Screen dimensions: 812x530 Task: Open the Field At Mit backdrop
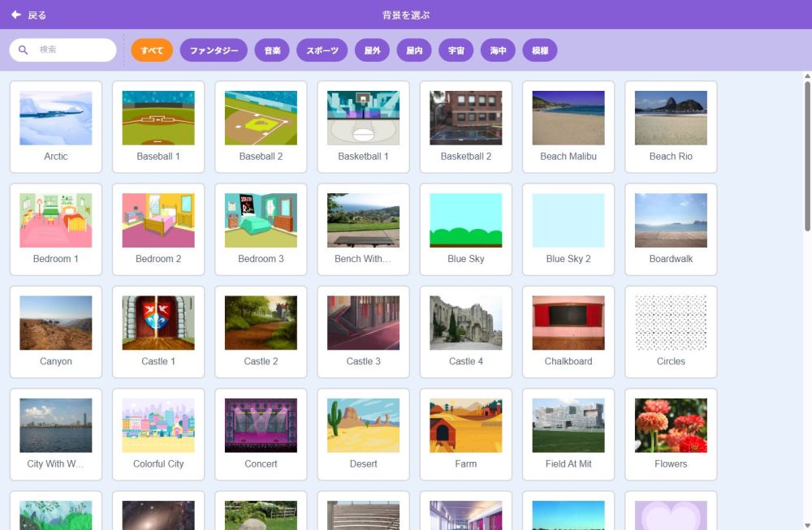568,434
